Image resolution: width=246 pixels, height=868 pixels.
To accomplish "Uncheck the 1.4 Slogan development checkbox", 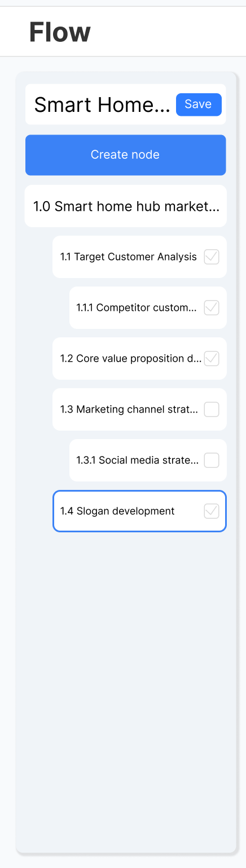I will [x=212, y=511].
